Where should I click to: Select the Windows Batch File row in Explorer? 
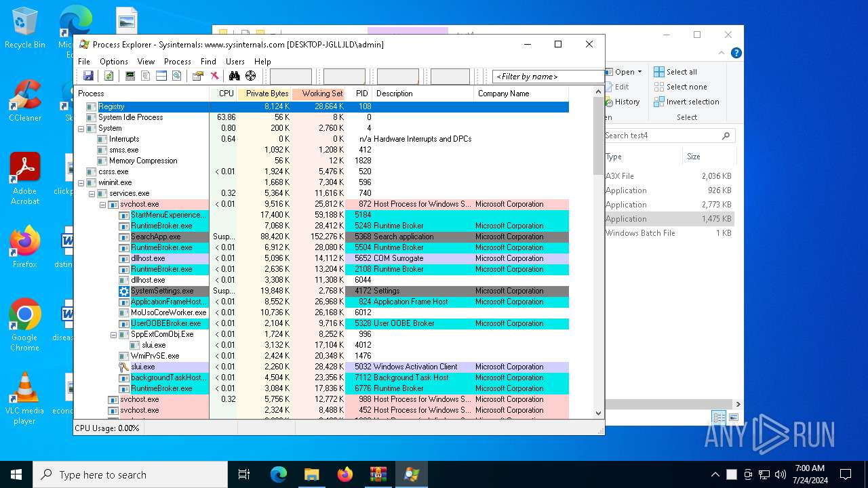pyautogui.click(x=668, y=233)
